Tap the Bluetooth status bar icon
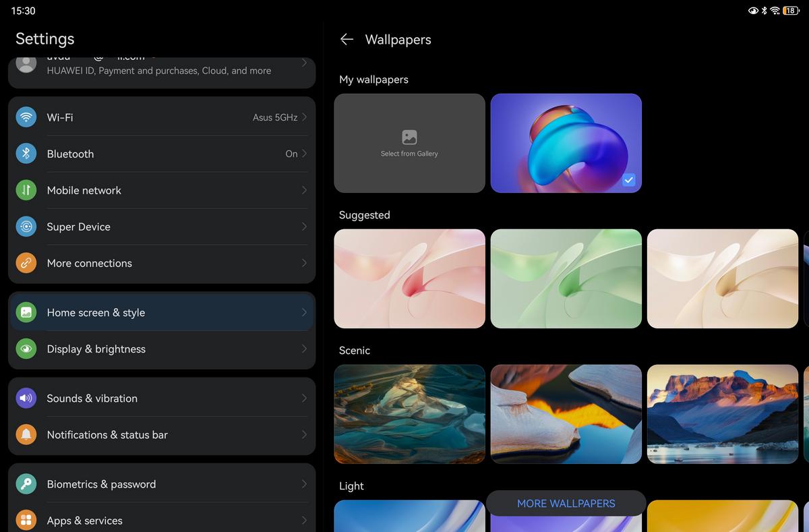Viewport: 809px width, 532px height. click(765, 11)
